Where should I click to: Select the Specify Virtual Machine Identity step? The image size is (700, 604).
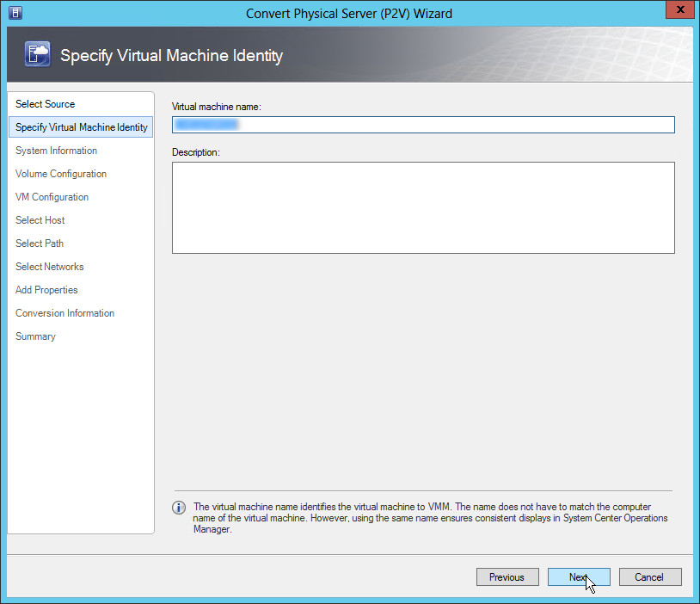pos(81,127)
